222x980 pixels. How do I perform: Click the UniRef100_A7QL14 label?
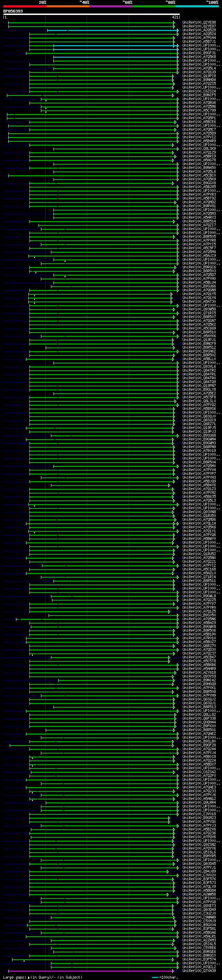point(199,524)
